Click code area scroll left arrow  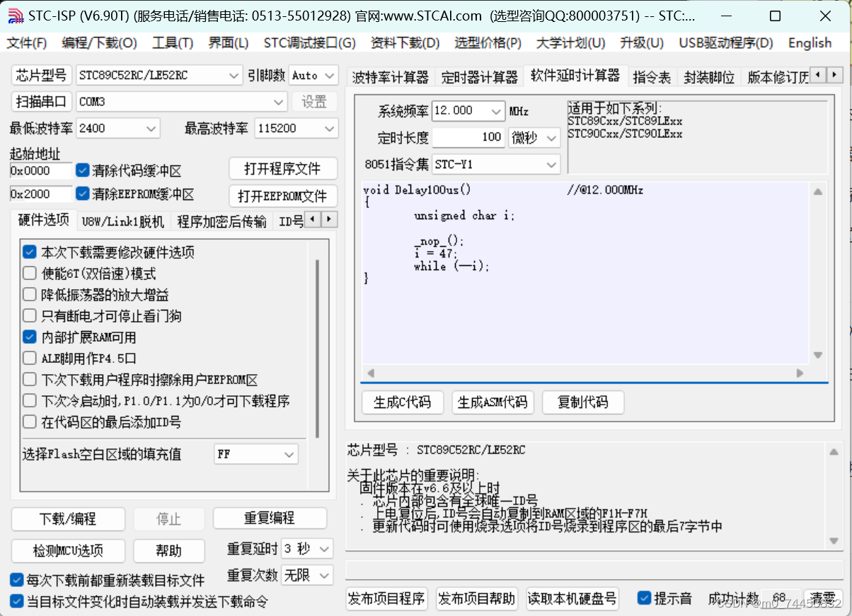(370, 373)
